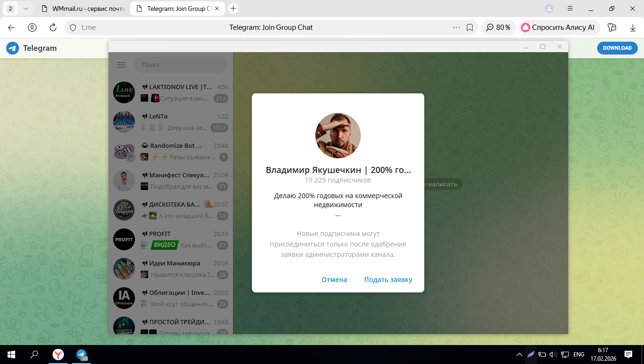Open Windows taskbar search
644x364 pixels.
34,354
